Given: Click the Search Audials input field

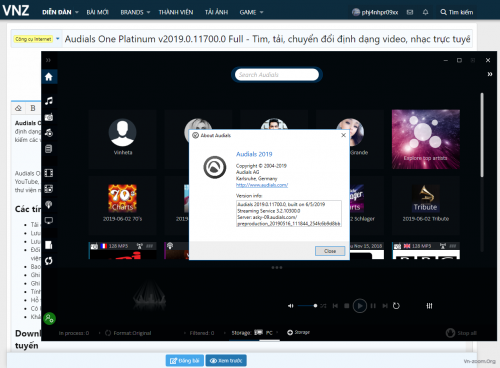Looking at the screenshot, I should tap(277, 74).
